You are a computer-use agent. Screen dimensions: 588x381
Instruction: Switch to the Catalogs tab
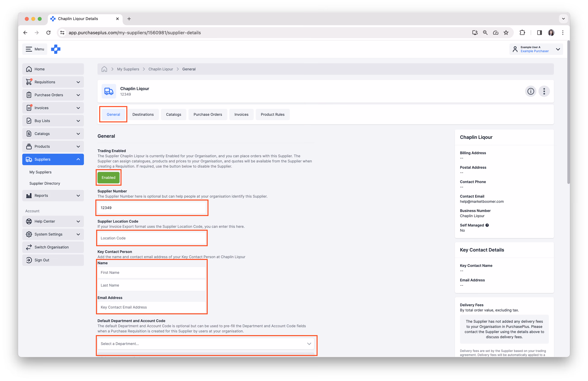[x=173, y=114]
